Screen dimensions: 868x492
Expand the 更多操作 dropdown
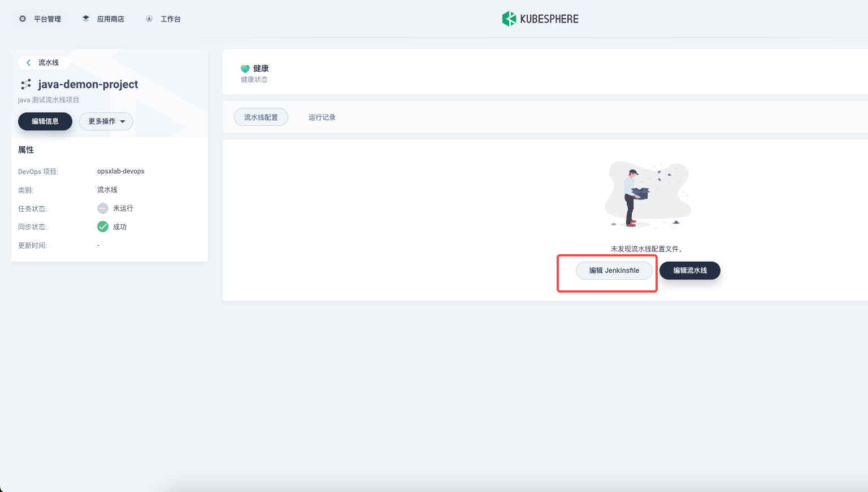point(106,121)
